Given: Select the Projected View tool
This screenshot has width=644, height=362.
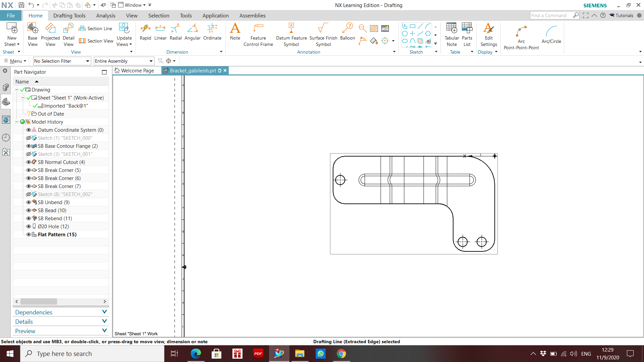Looking at the screenshot, I should [50, 35].
